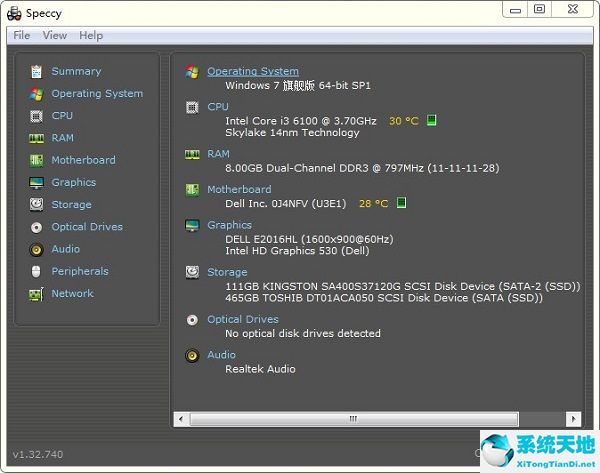This screenshot has height=473, width=600.
Task: Click the green CPU temperature indicator icon
Action: (x=431, y=121)
